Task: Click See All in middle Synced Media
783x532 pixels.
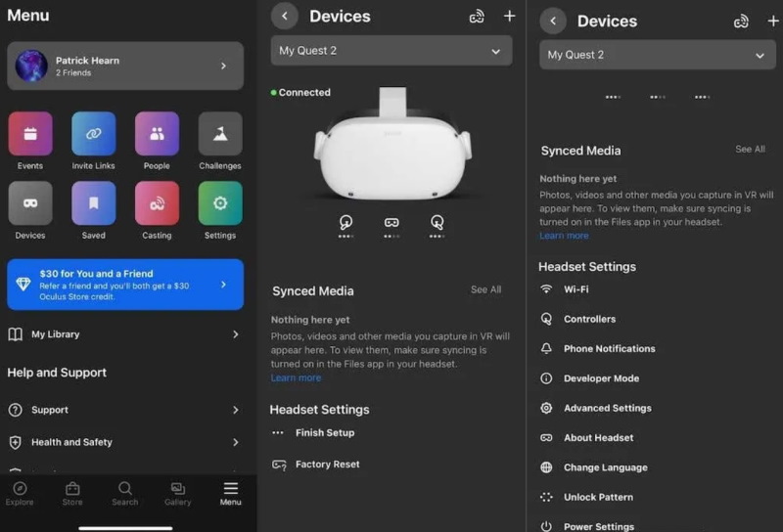Action: [485, 289]
